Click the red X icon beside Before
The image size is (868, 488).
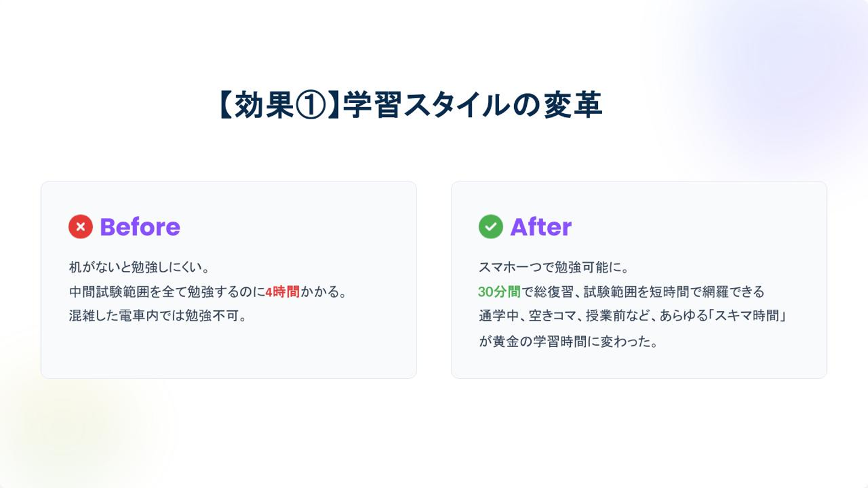click(x=80, y=227)
